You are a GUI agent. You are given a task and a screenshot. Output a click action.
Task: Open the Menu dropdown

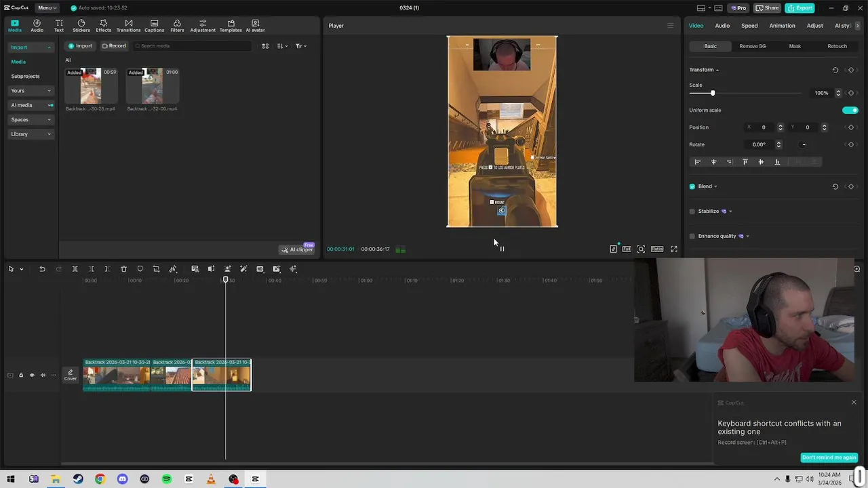click(47, 7)
